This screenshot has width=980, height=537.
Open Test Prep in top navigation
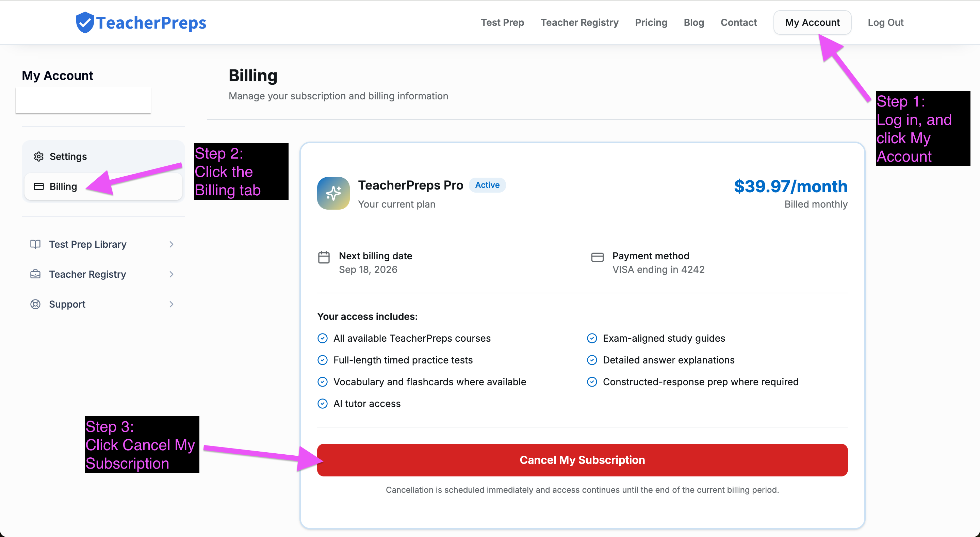click(x=502, y=22)
